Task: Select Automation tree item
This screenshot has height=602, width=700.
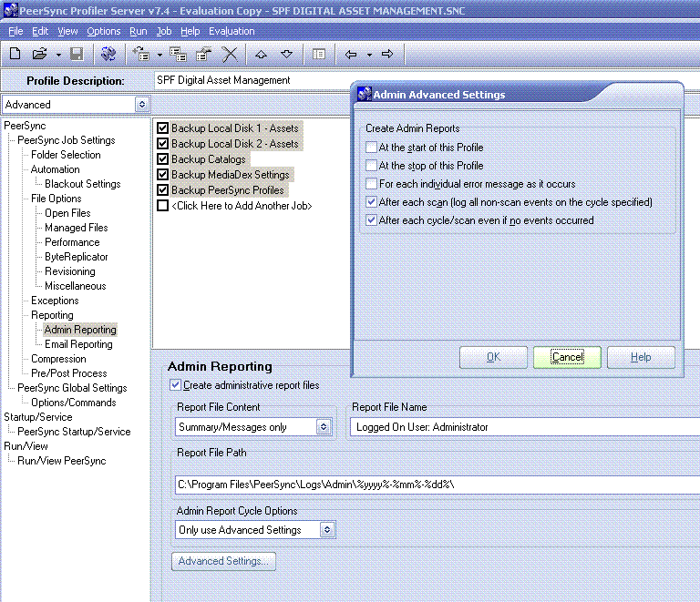Action: [55, 169]
